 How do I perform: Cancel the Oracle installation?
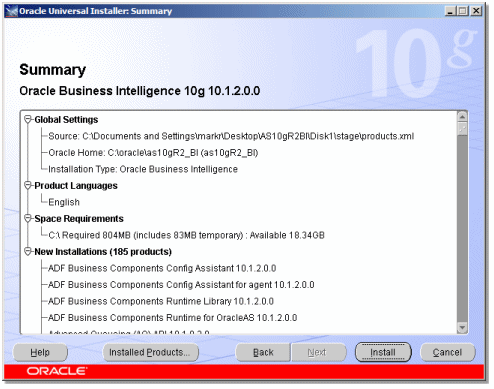(447, 352)
